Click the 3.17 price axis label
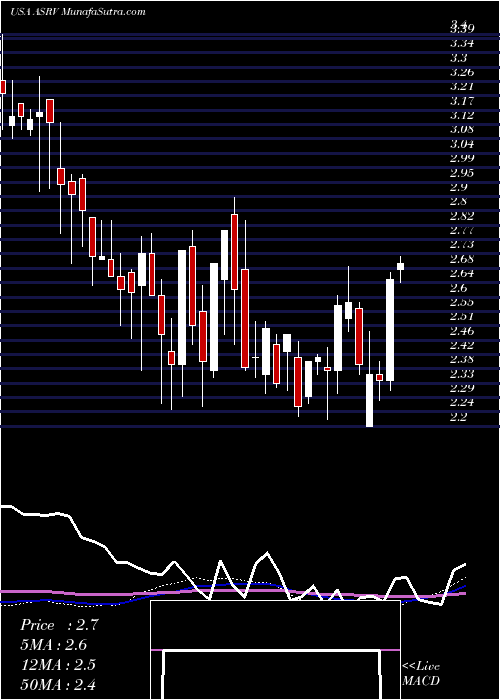 point(462,100)
